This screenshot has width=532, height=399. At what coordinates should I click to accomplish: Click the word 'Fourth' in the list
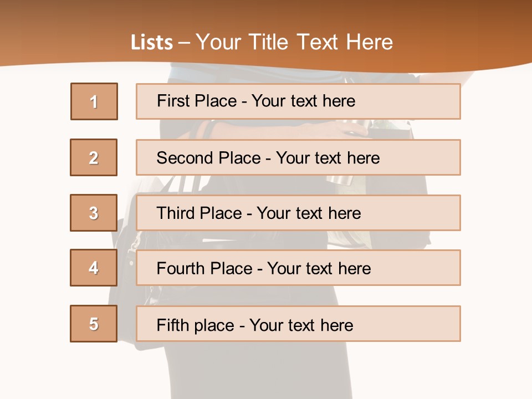click(181, 269)
